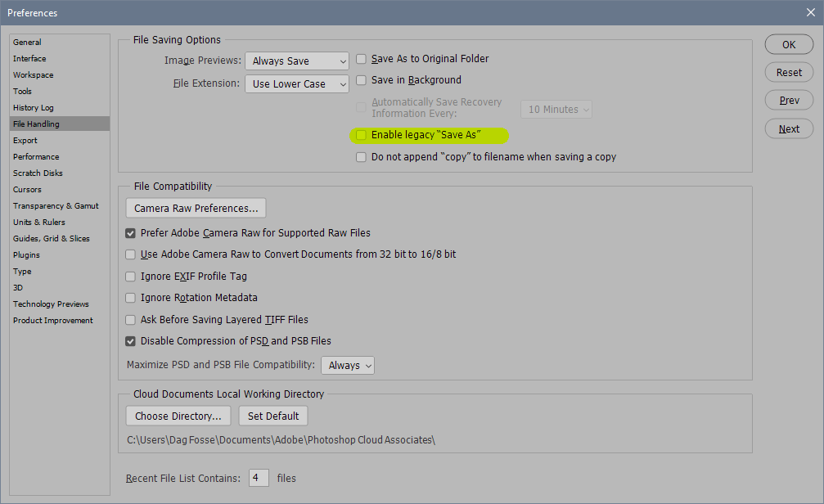
Task: Enable legacy "Save As" checkbox
Action: pos(361,135)
